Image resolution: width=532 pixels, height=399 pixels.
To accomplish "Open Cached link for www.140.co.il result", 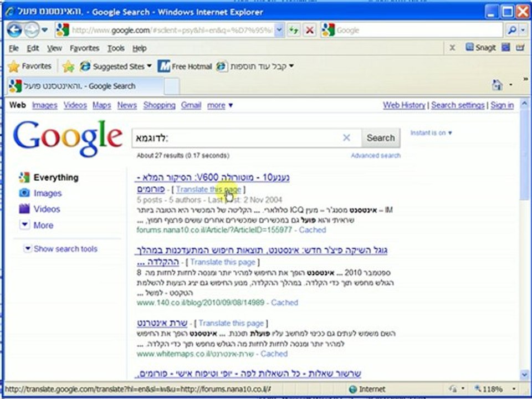I will pyautogui.click(x=284, y=303).
